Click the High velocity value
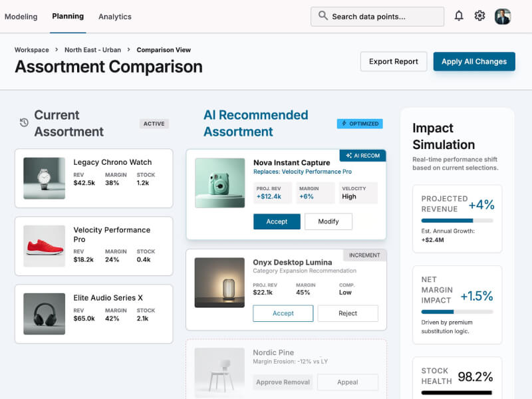This screenshot has width=532, height=399. coord(349,196)
